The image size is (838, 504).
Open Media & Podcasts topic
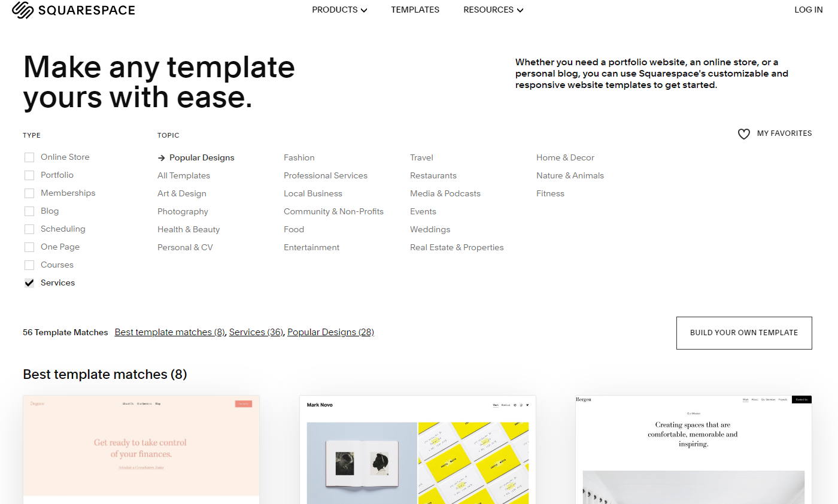(445, 193)
